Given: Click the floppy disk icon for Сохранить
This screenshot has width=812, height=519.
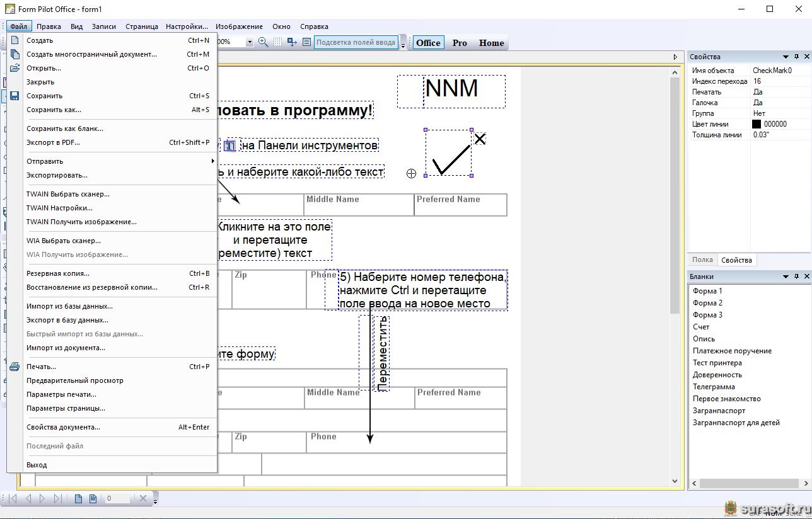Looking at the screenshot, I should point(15,96).
